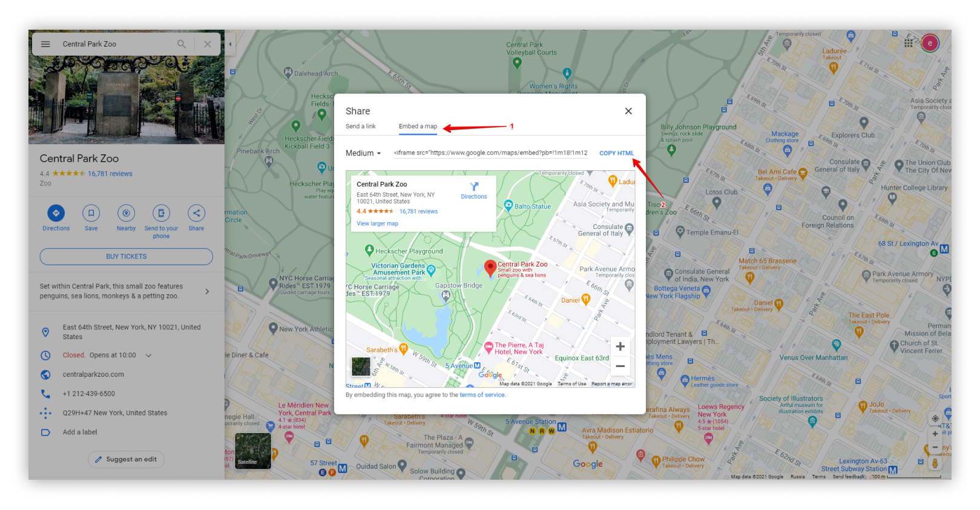Click the Directions icon in embed preview
Viewport: 980px width, 510px height.
[474, 187]
